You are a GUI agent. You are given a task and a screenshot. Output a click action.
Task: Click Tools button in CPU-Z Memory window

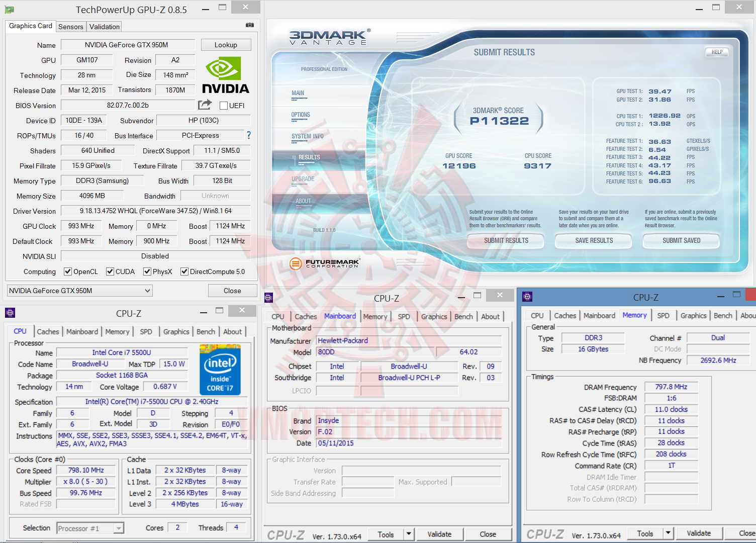[x=645, y=533]
